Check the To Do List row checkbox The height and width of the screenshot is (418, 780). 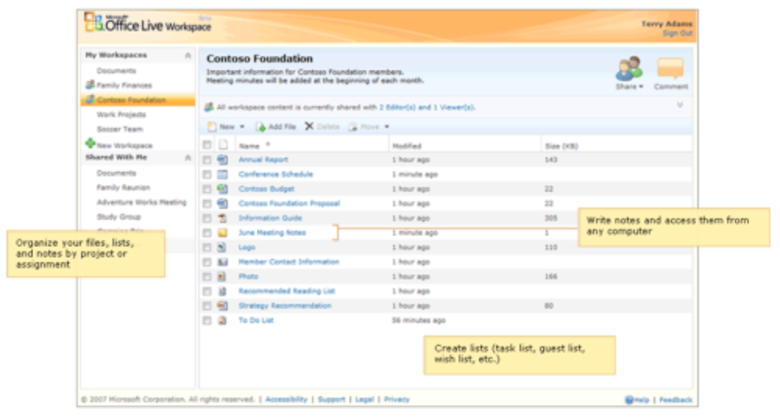207,320
